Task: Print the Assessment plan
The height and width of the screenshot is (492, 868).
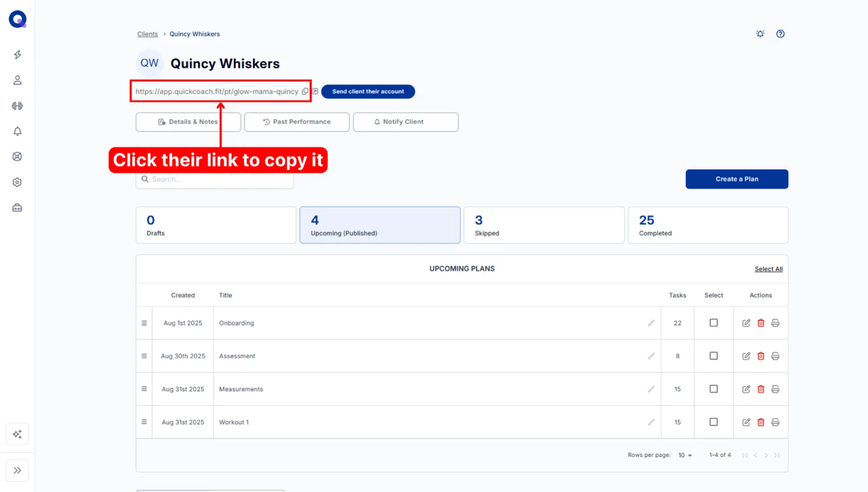Action: pyautogui.click(x=775, y=356)
